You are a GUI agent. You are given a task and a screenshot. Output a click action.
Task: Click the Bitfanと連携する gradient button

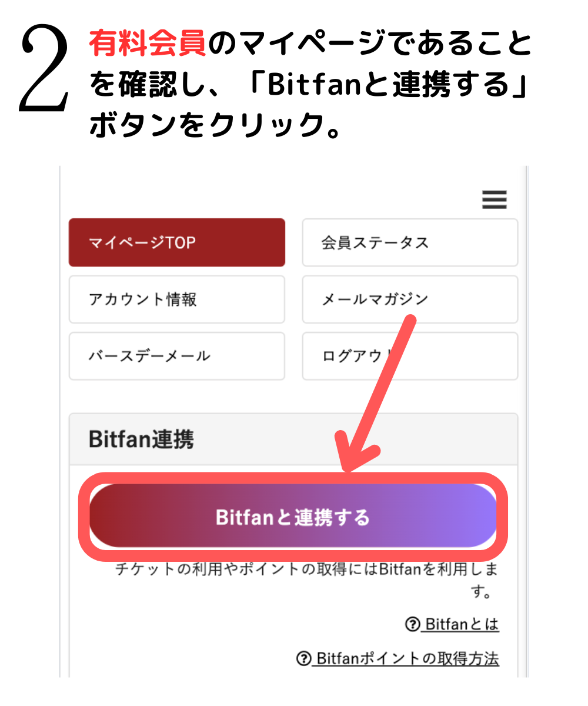pyautogui.click(x=293, y=517)
